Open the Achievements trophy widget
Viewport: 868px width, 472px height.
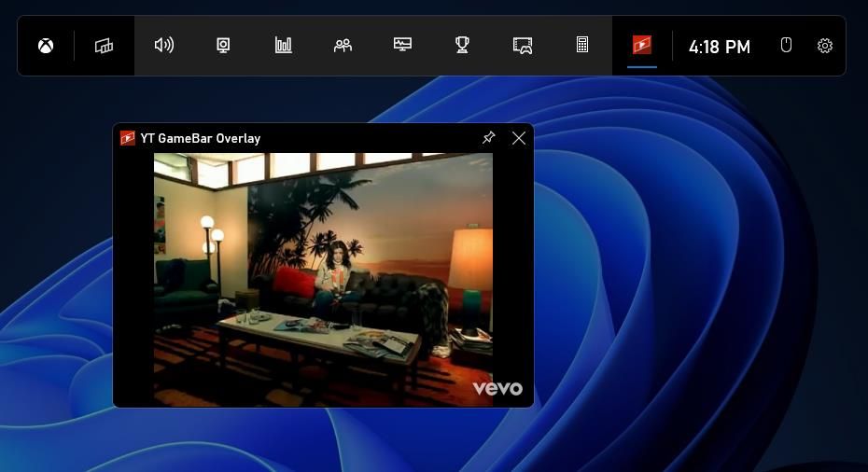pos(462,45)
